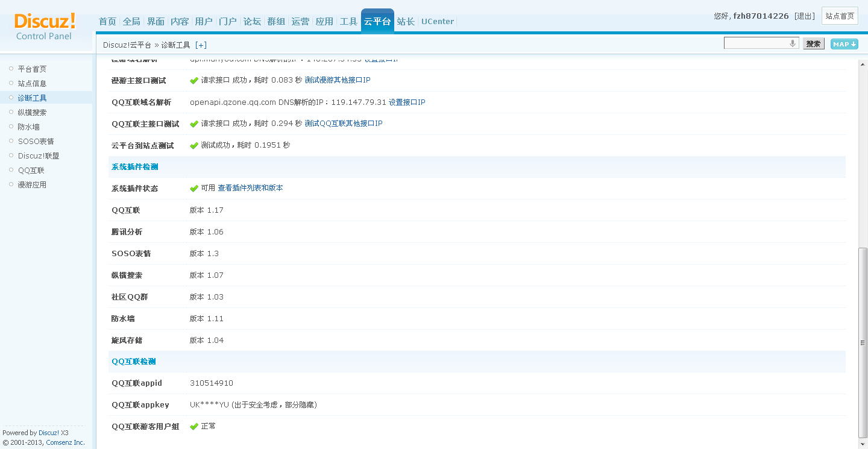Viewport: 868px width, 449px height.
Task: Click the 版本 1.06 value for 腾讯分析
Action: [x=207, y=232]
